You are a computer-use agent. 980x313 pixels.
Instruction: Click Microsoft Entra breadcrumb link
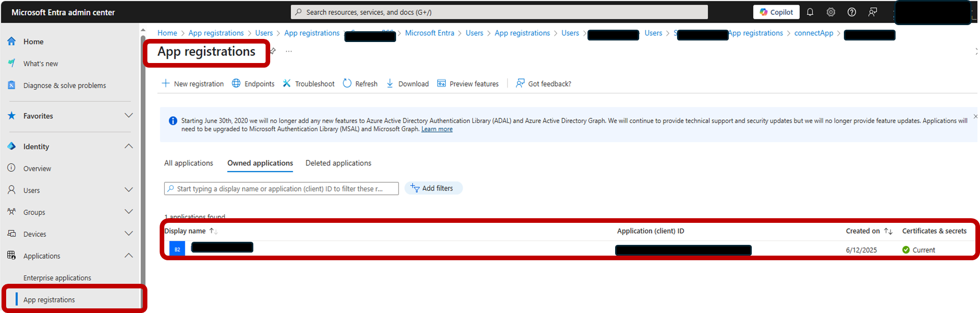point(429,33)
